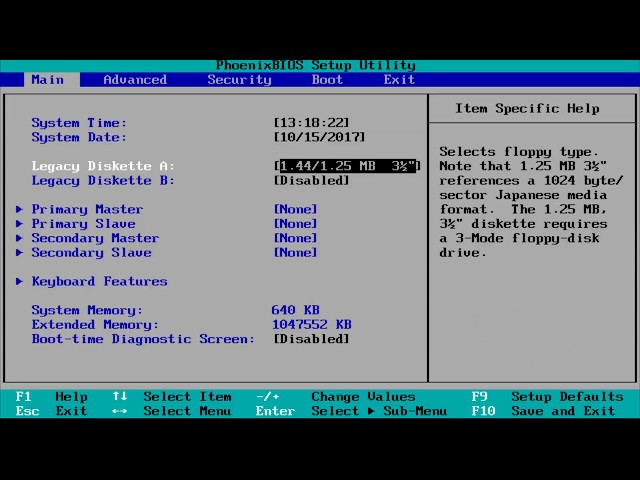Change Legacy Diskette B Disabled value

(311, 180)
